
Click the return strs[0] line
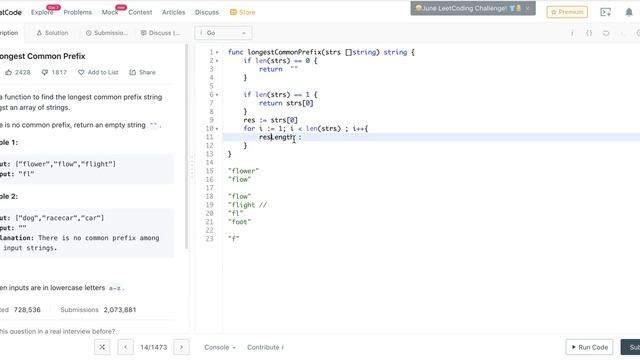point(286,103)
